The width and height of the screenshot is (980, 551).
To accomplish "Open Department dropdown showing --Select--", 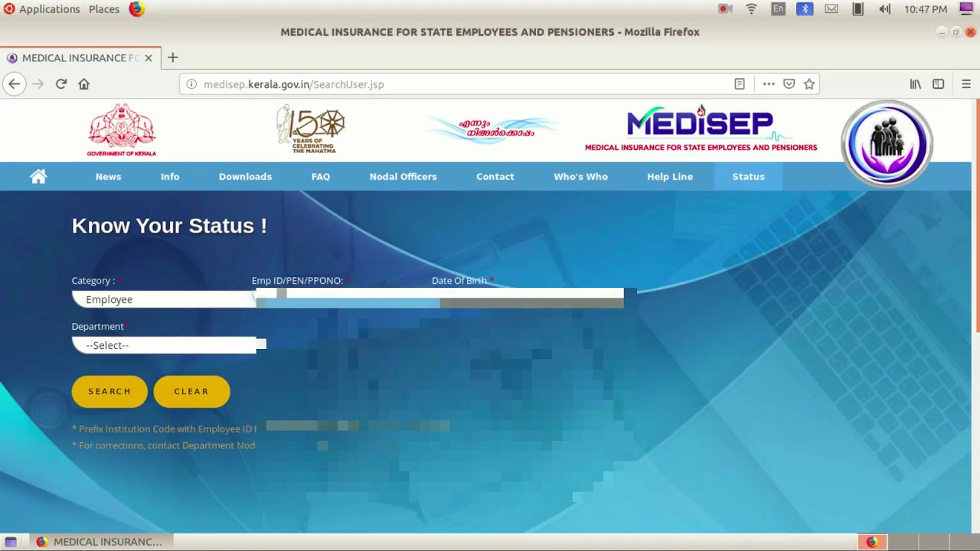I will [x=164, y=345].
